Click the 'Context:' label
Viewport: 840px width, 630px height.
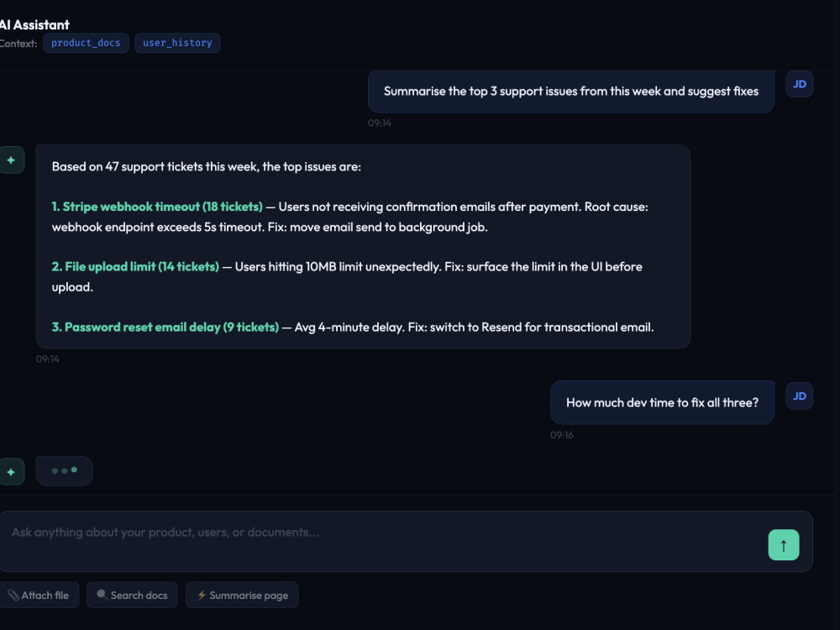pos(18,44)
